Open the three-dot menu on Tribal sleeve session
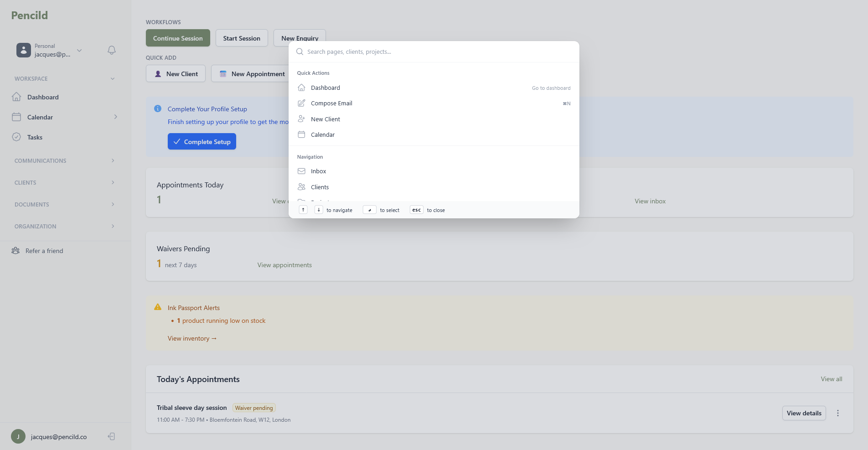The height and width of the screenshot is (450, 868). pyautogui.click(x=838, y=413)
